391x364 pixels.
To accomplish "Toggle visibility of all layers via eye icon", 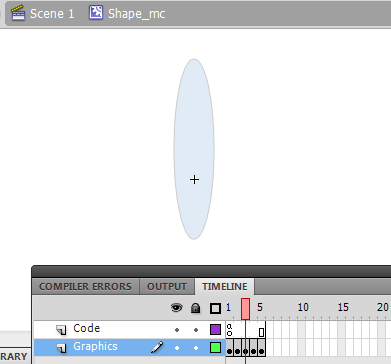I will tap(177, 308).
